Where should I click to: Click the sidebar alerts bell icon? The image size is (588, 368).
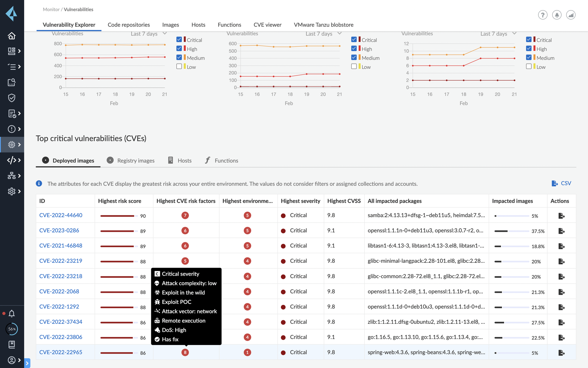tap(12, 313)
